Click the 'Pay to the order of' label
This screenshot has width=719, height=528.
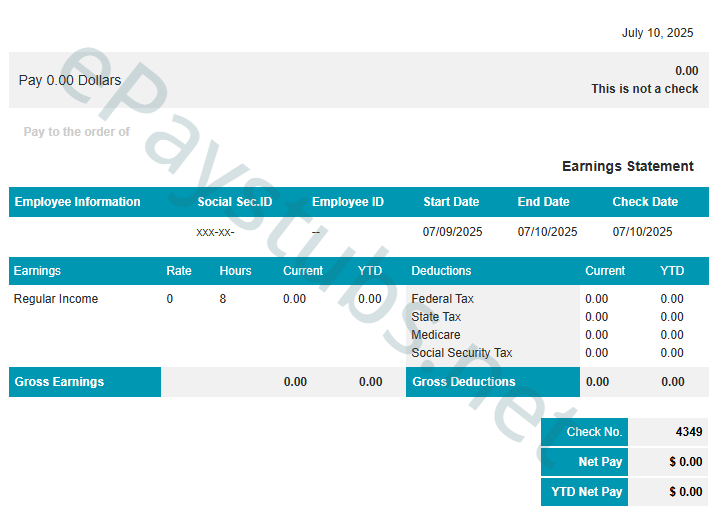coord(77,132)
